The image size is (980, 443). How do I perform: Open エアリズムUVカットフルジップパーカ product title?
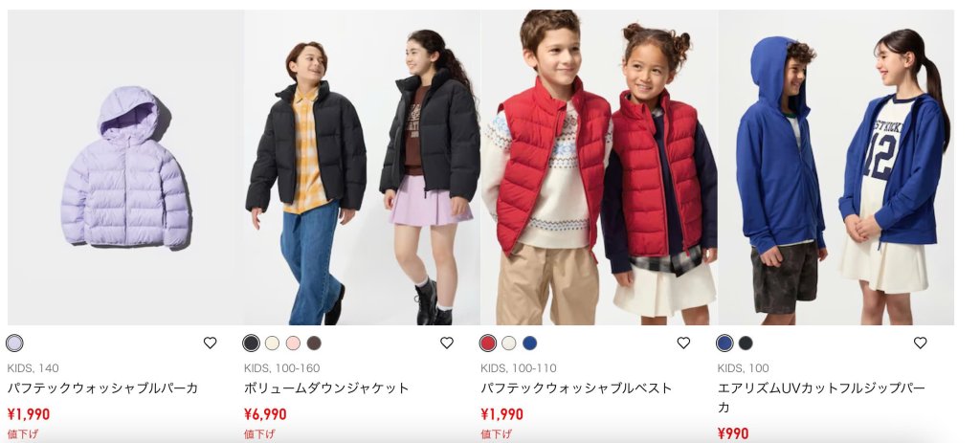pos(821,397)
